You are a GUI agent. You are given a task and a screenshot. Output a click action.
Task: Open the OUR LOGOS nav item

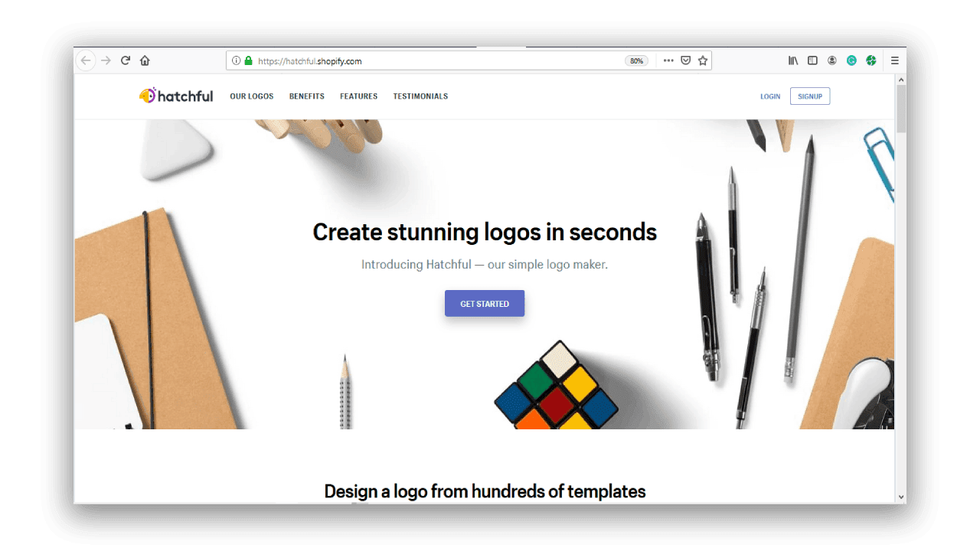tap(252, 96)
